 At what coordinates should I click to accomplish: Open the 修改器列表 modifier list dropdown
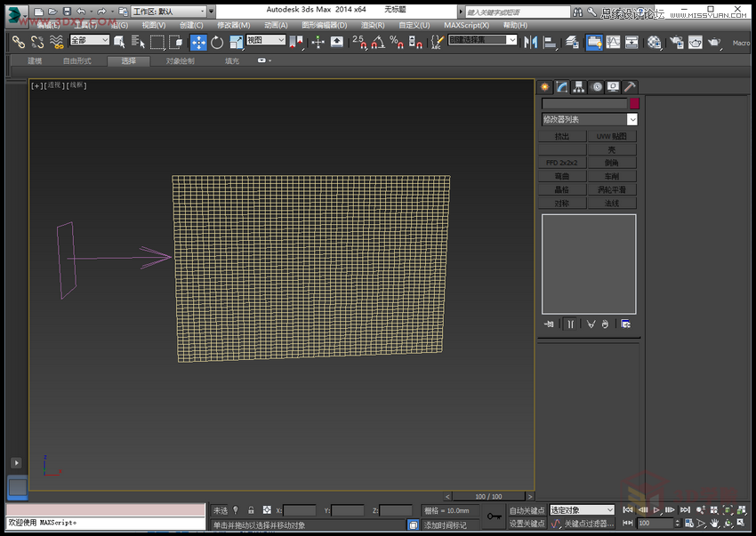[589, 118]
